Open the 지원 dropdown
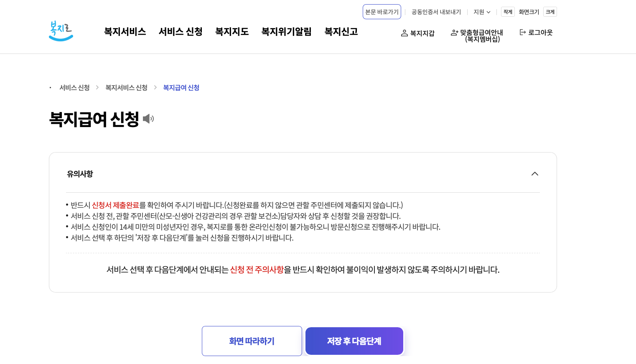Screen dimensions: 636x364 (x=482, y=12)
